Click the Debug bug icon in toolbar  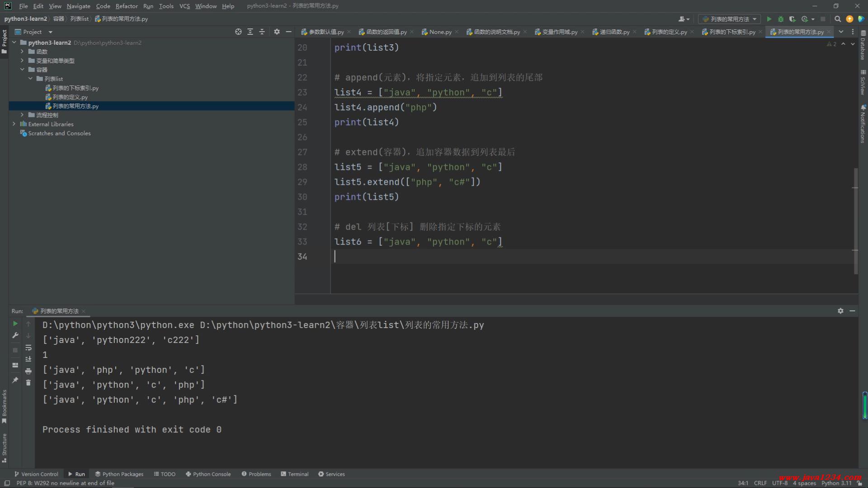tap(781, 19)
